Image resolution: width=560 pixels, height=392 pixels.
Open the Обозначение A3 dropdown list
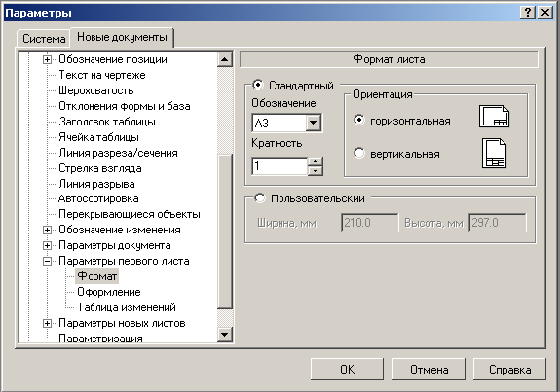(x=314, y=124)
